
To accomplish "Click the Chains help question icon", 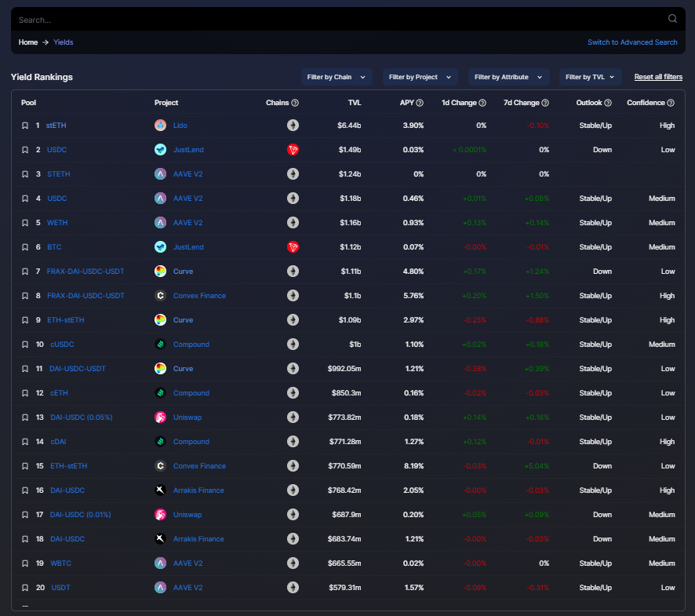I will (x=295, y=103).
